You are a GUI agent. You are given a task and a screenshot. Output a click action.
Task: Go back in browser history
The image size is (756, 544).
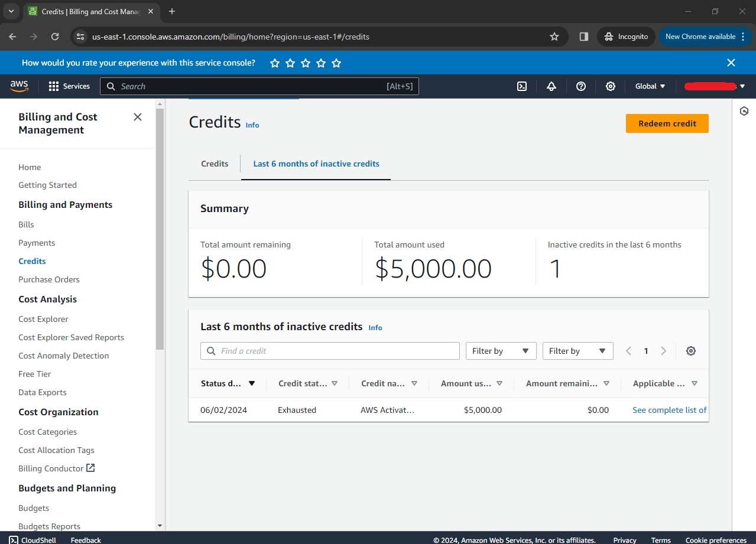(x=12, y=37)
